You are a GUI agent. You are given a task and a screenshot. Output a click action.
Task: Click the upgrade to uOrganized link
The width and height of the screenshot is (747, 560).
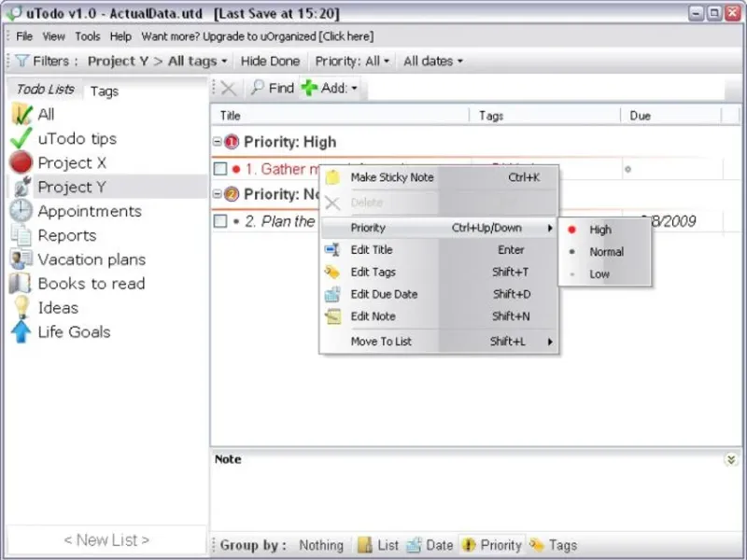(258, 36)
